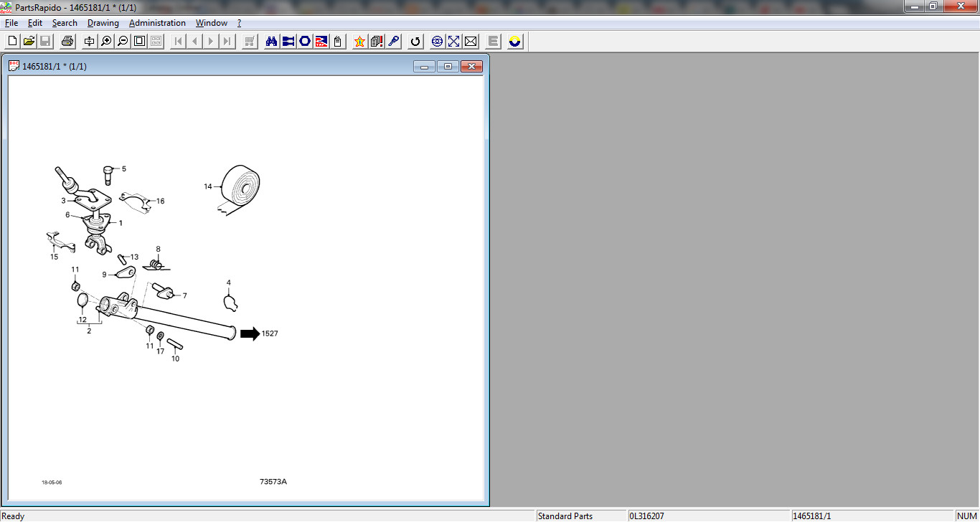The height and width of the screenshot is (522, 980).
Task: Click the star favorites icon in toolbar
Action: pyautogui.click(x=359, y=41)
